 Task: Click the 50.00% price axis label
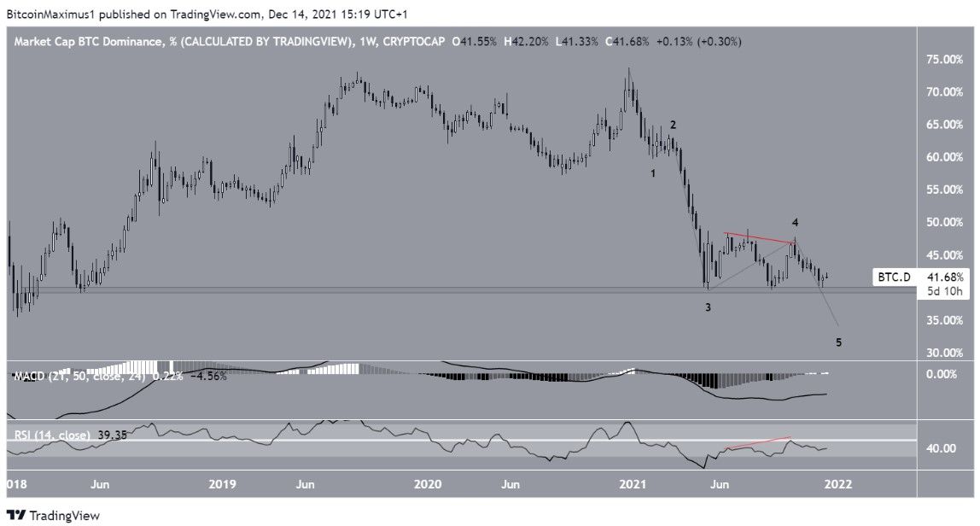pyautogui.click(x=944, y=222)
